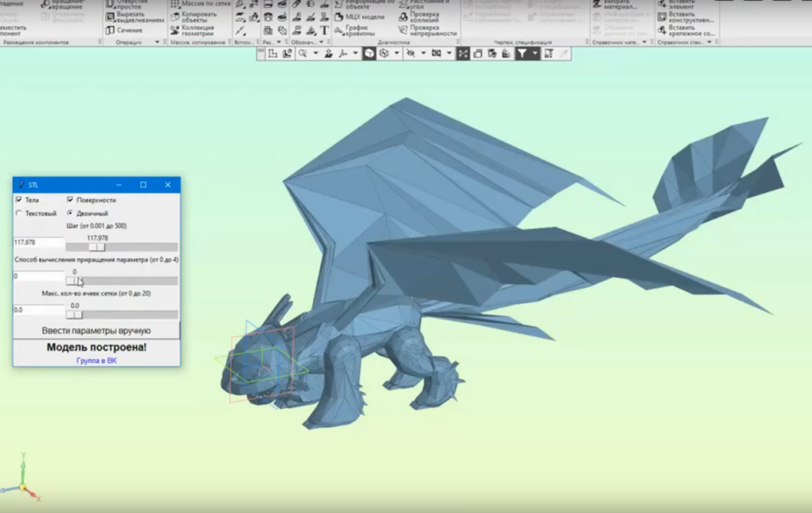Click Вставить крепежное соединение icon

[663, 30]
